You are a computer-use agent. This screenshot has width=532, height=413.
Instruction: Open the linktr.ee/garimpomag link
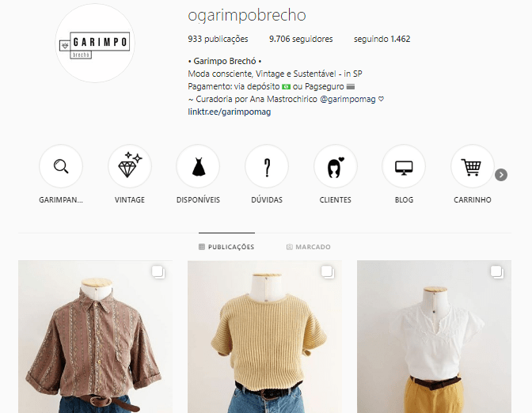click(x=230, y=112)
